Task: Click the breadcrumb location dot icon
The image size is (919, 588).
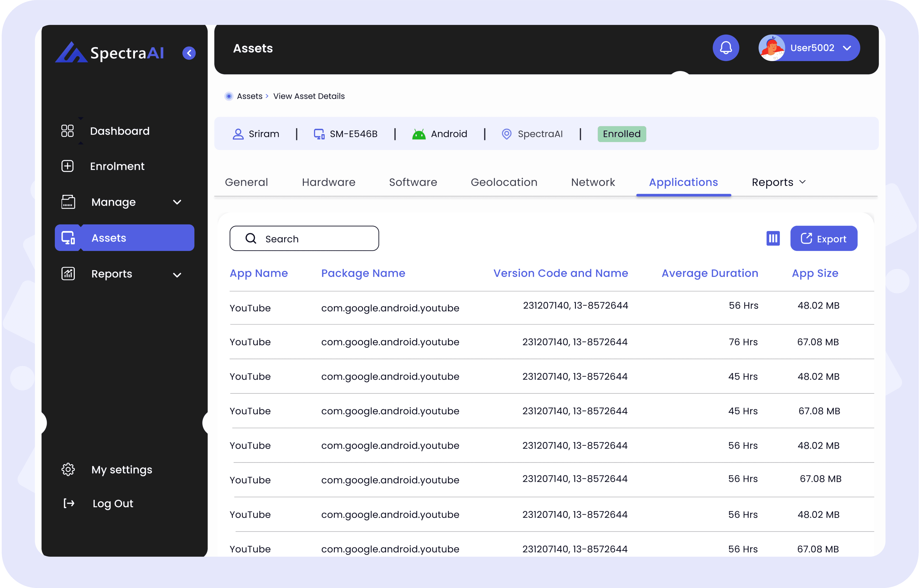Action: click(229, 96)
